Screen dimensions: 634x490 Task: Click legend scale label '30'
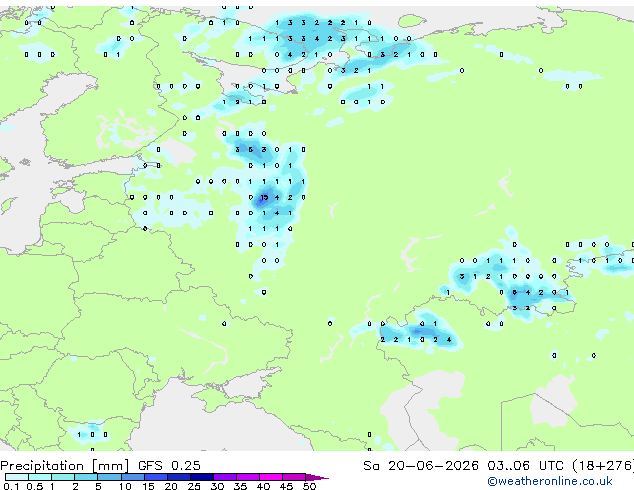(217, 486)
